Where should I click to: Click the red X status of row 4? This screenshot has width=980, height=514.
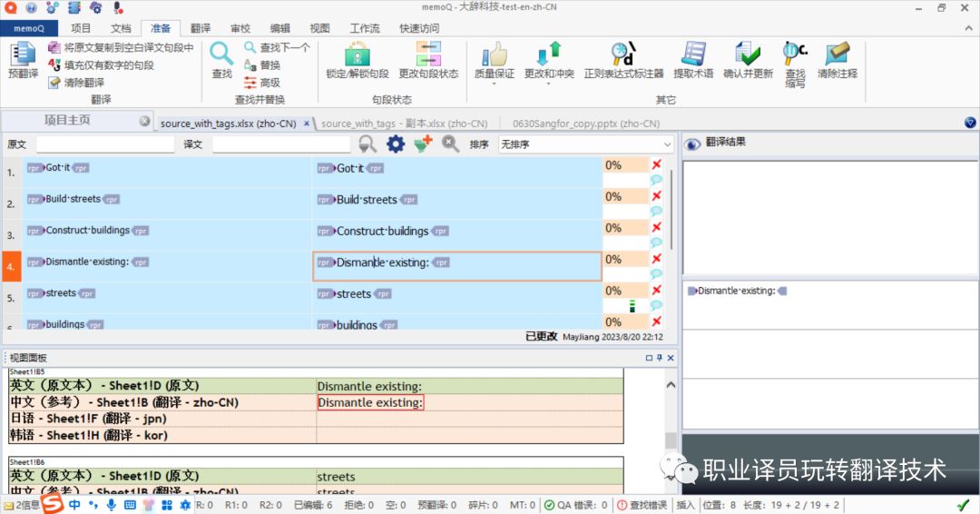[x=656, y=258]
